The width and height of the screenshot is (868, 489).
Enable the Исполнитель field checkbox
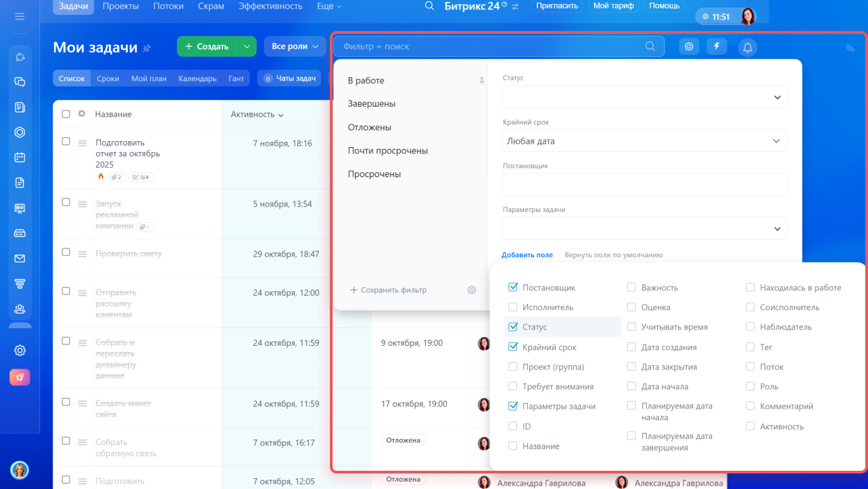click(512, 307)
